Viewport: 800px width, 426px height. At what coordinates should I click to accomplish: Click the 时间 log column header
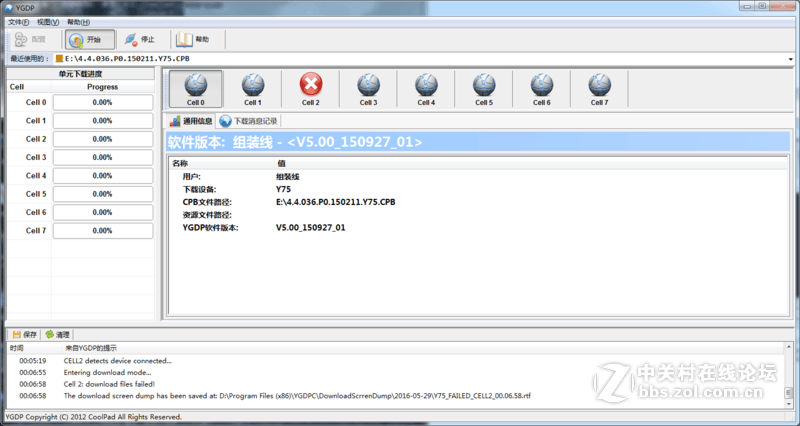(35, 348)
